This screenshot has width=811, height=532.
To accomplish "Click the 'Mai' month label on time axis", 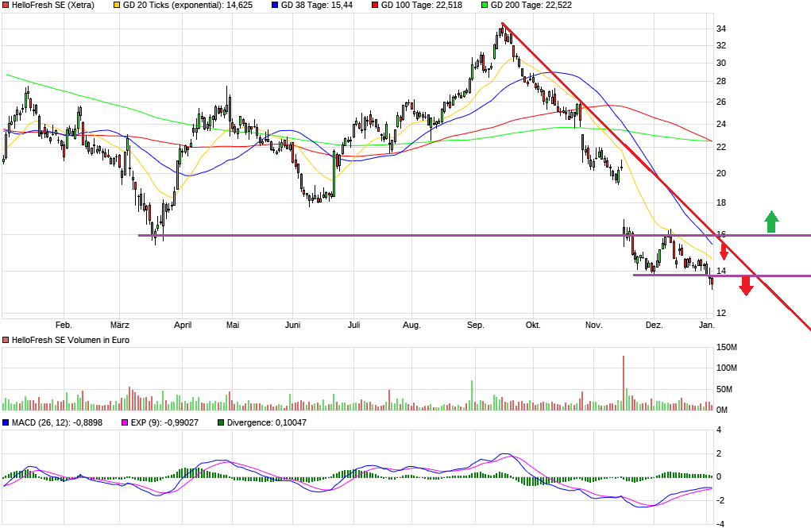I will point(233,326).
